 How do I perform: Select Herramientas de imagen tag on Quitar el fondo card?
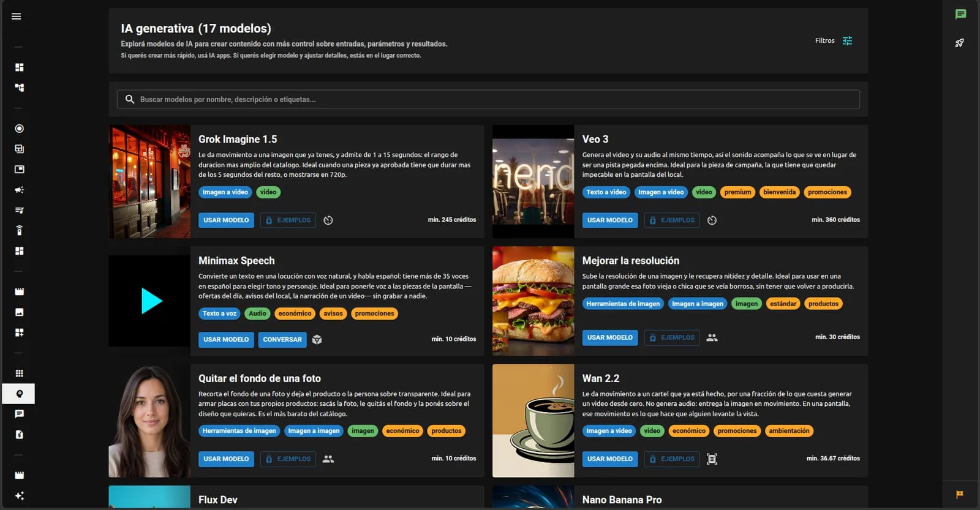click(x=239, y=431)
